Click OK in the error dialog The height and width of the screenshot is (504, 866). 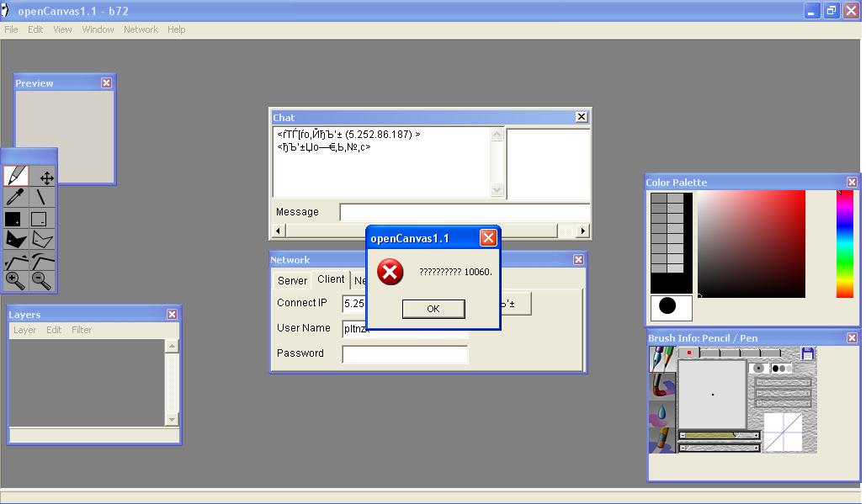coord(433,309)
